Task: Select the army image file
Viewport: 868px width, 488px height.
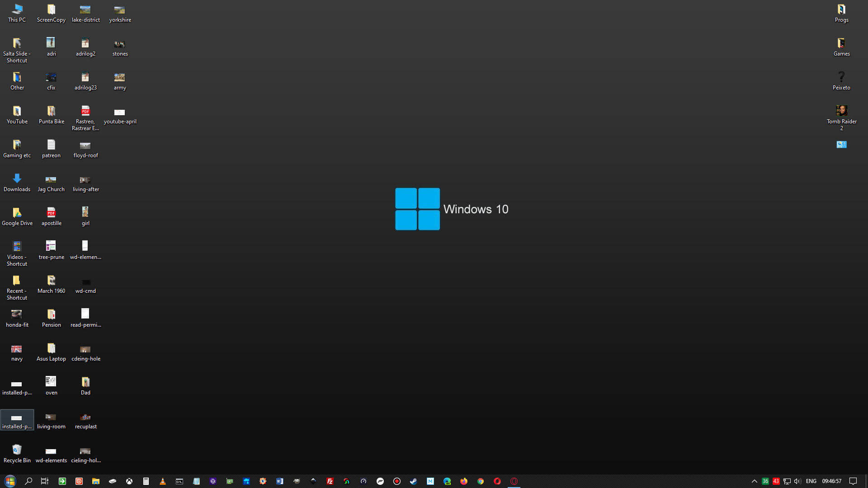Action: 120,81
